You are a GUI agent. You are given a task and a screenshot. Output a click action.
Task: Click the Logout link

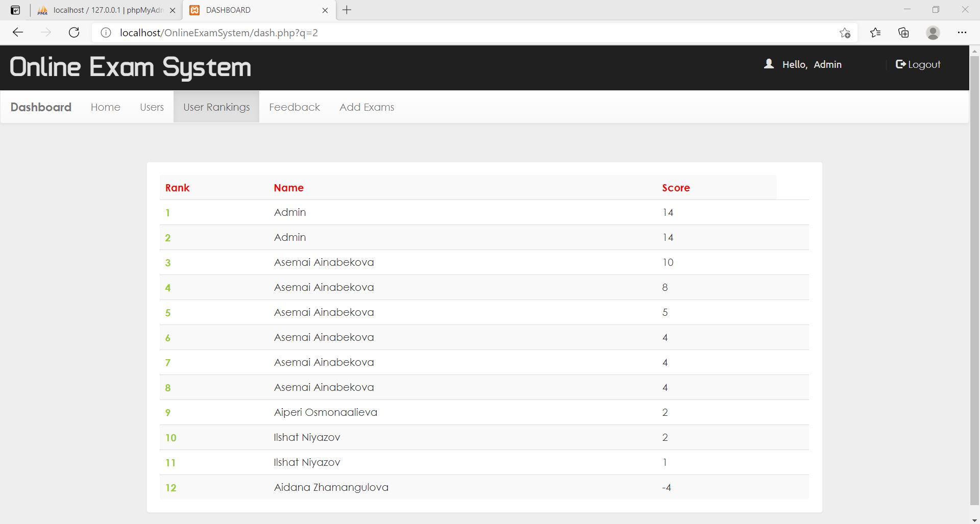point(918,64)
